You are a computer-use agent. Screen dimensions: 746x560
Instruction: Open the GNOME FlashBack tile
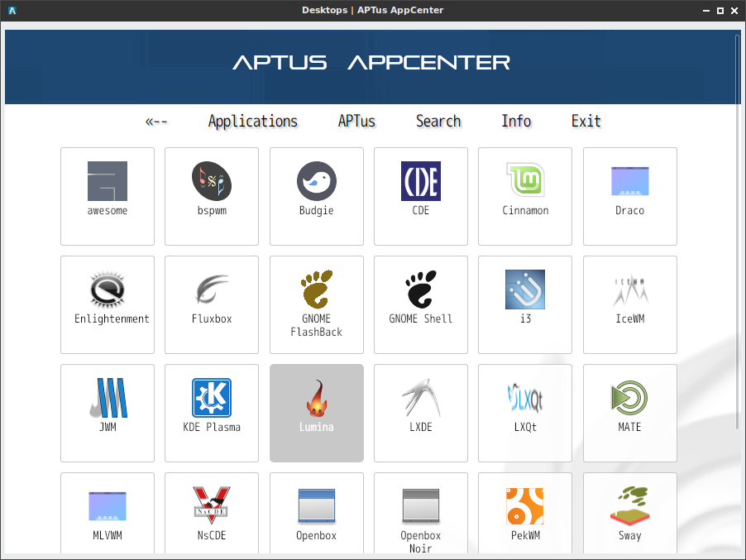point(317,304)
